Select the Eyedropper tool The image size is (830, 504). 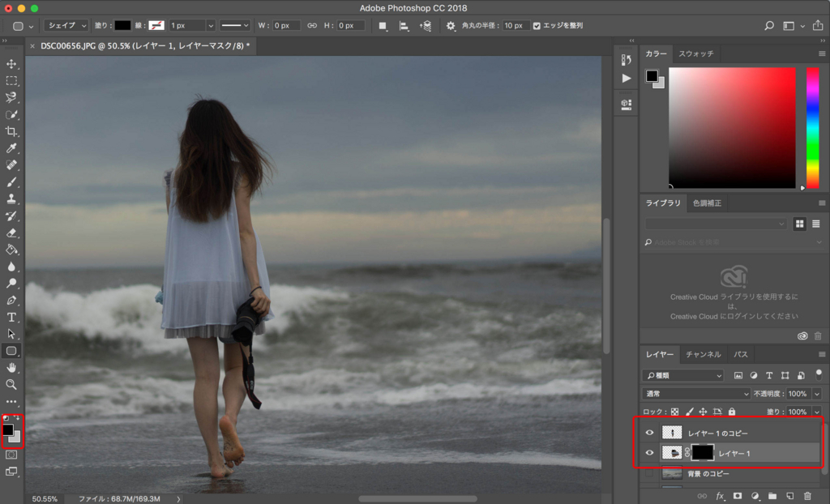(x=11, y=148)
